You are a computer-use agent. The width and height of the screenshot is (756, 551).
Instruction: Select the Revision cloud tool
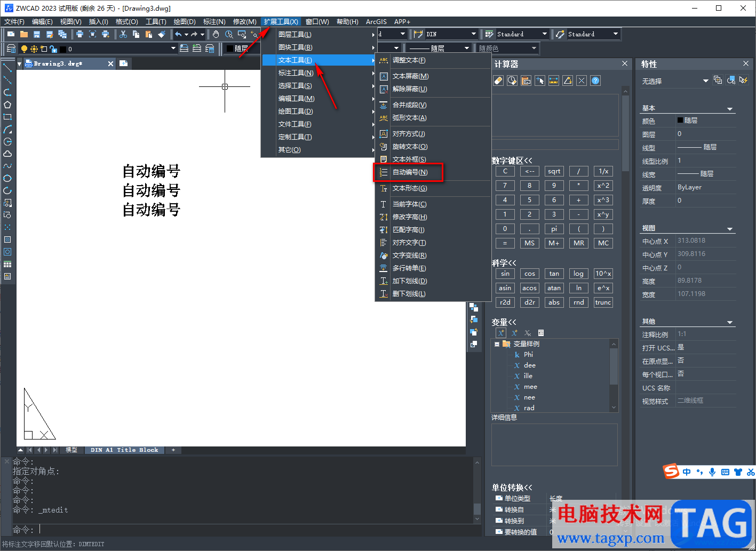click(7, 154)
